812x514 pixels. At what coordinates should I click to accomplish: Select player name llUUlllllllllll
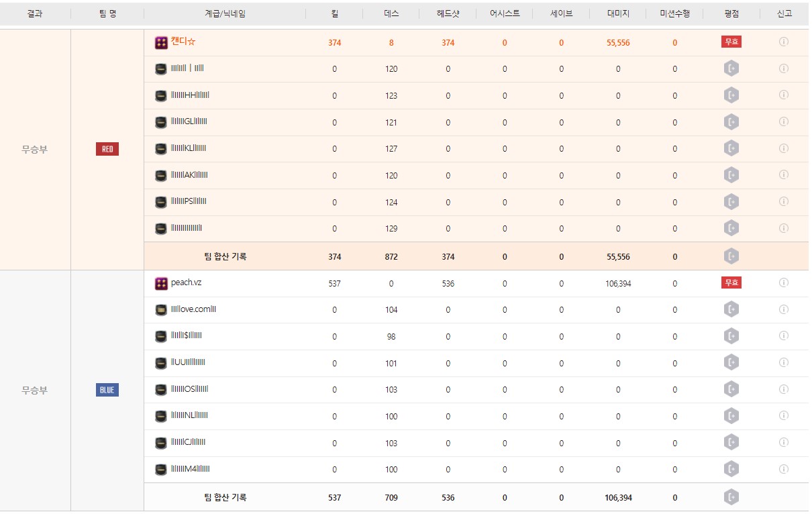click(188, 362)
